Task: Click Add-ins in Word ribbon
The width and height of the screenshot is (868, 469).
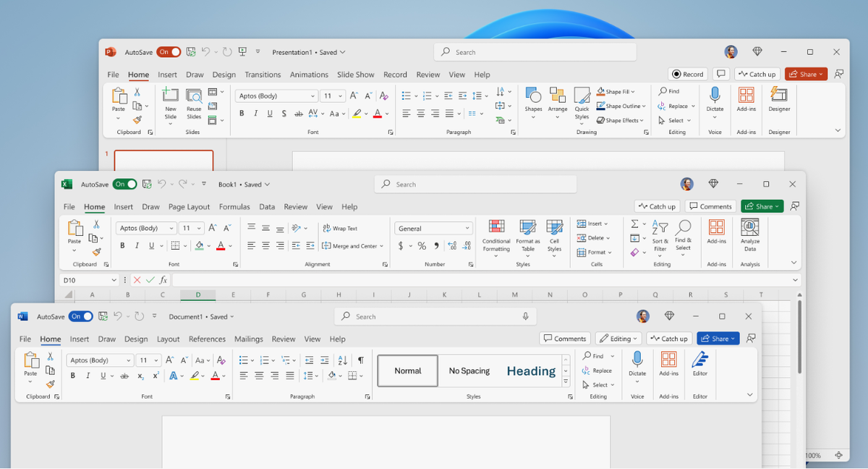Action: tap(669, 364)
